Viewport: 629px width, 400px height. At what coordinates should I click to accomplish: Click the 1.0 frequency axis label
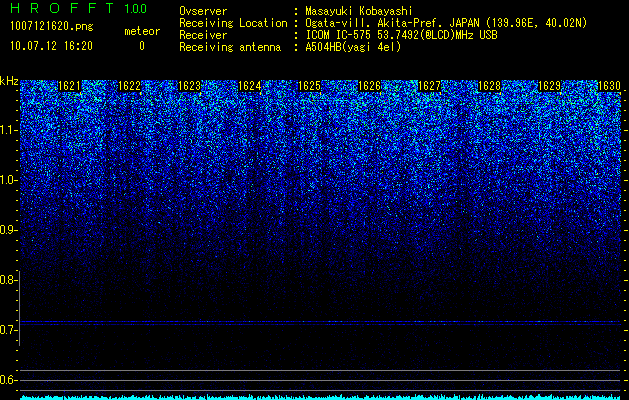point(7,180)
